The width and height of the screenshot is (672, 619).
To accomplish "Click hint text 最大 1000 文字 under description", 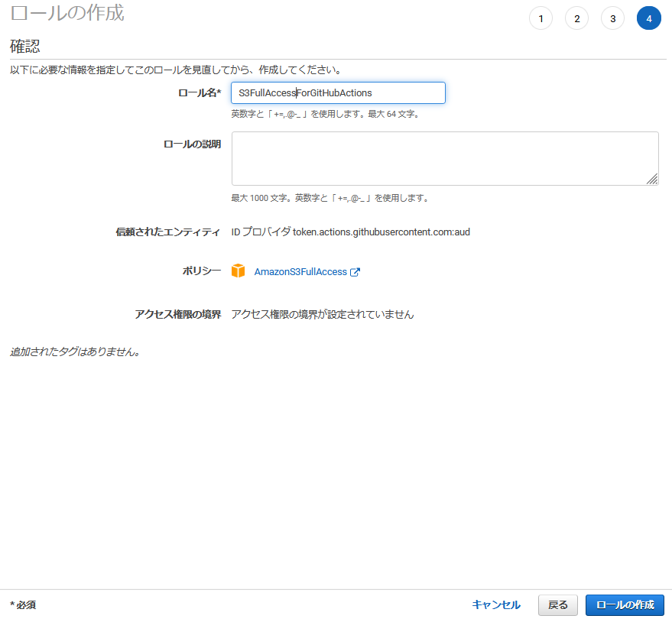I will click(x=259, y=199).
